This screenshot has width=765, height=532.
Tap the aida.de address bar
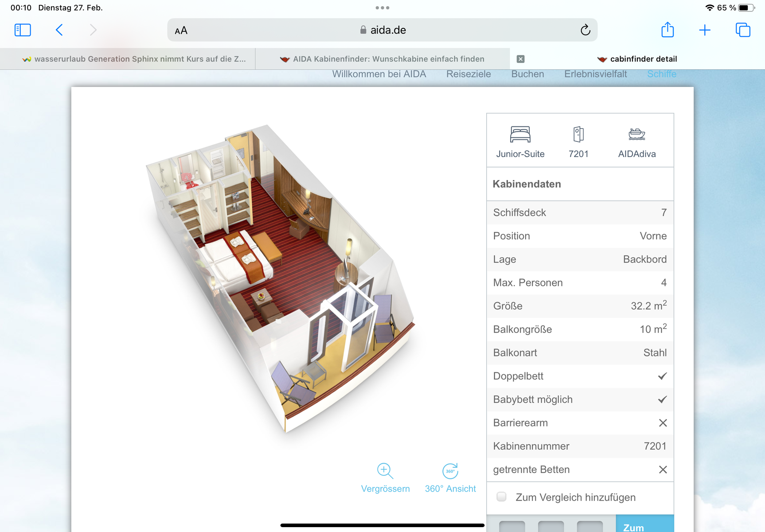[x=382, y=30]
